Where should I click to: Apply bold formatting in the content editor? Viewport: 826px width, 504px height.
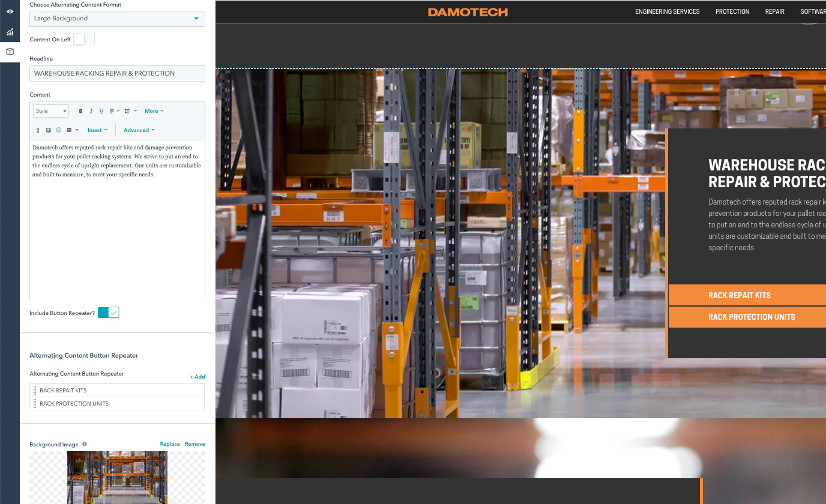tap(80, 111)
